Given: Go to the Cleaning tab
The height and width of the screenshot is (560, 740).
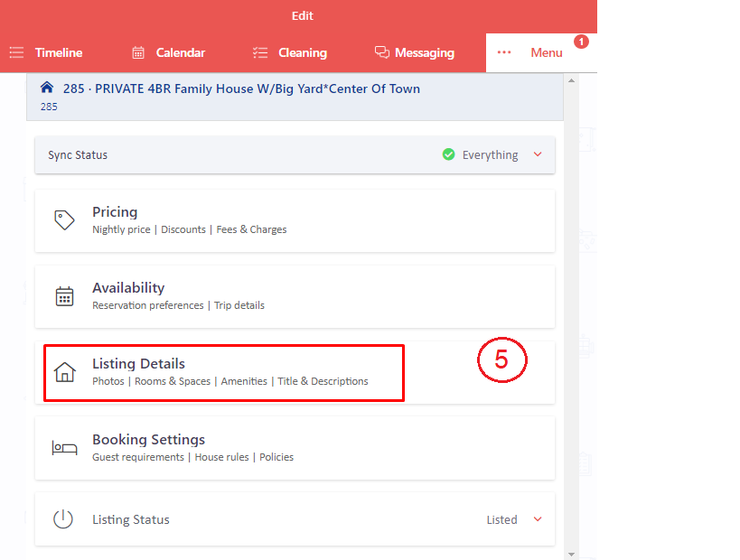Looking at the screenshot, I should coord(303,52).
